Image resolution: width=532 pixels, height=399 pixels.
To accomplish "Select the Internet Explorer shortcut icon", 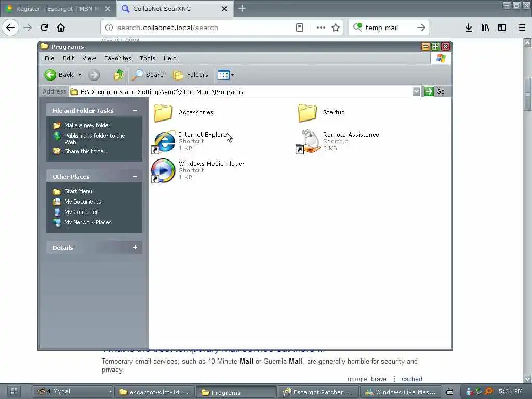I will pyautogui.click(x=164, y=142).
